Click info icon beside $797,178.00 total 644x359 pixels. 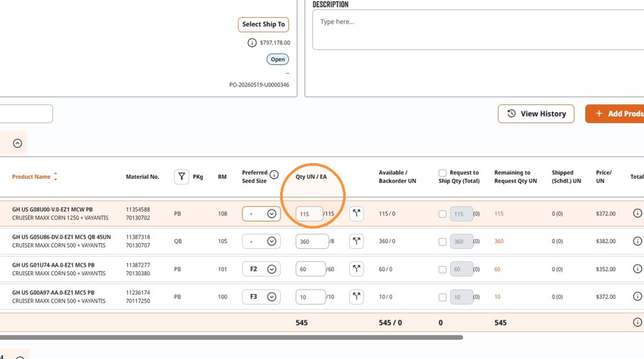tap(252, 43)
